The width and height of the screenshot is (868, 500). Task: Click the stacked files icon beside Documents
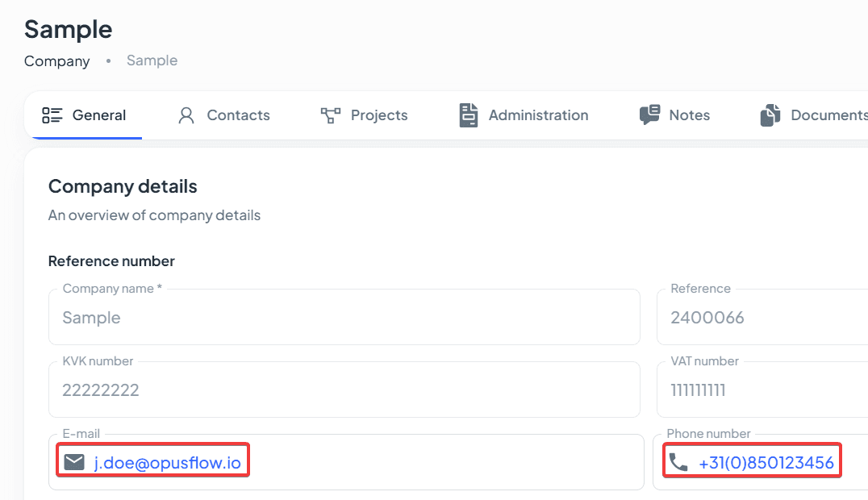(x=770, y=115)
